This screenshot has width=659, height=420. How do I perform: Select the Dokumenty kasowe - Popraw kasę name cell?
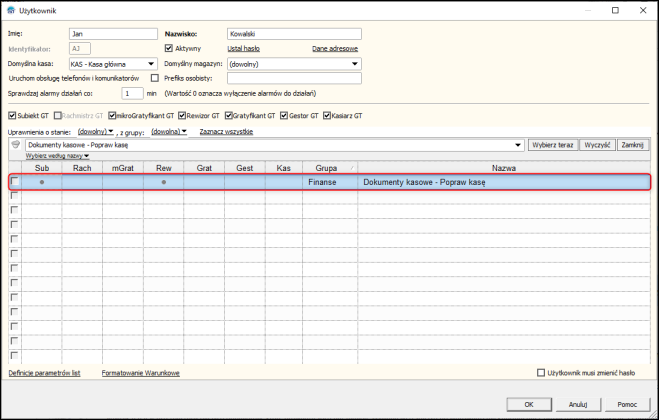coord(504,182)
